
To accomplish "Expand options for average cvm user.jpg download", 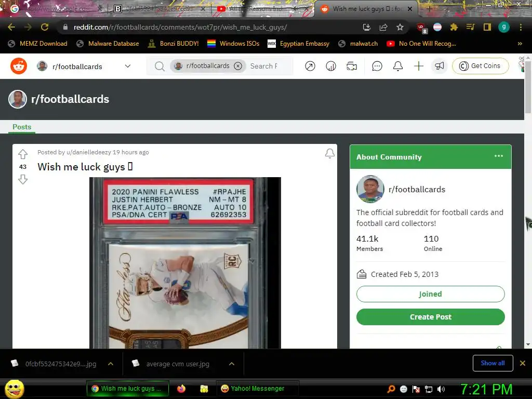I will tap(232, 364).
